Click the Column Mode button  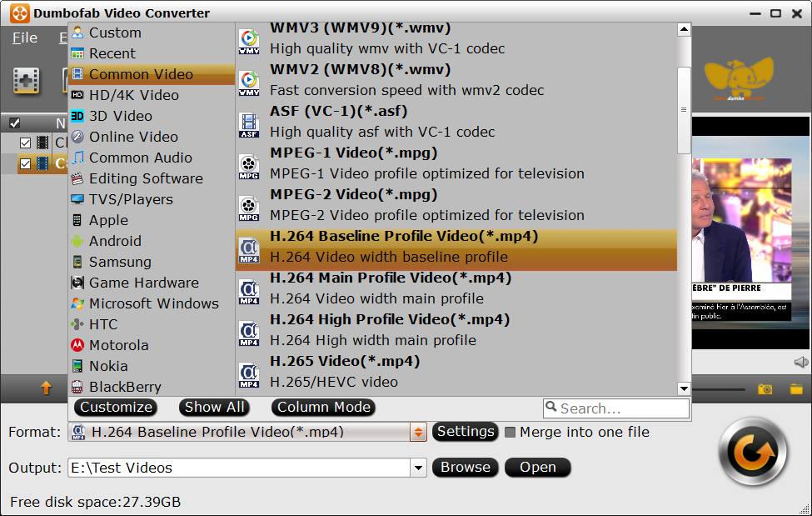[x=324, y=407]
